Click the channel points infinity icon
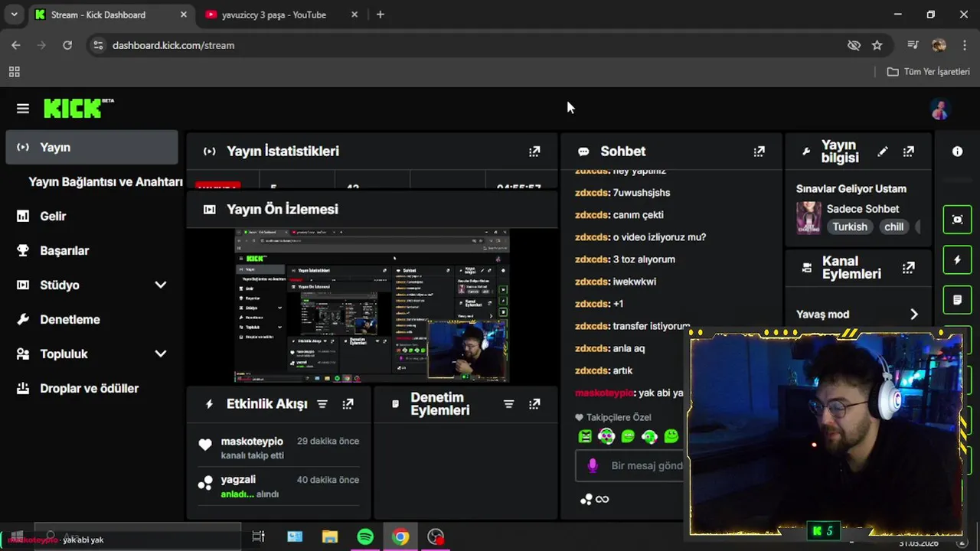 (x=594, y=500)
